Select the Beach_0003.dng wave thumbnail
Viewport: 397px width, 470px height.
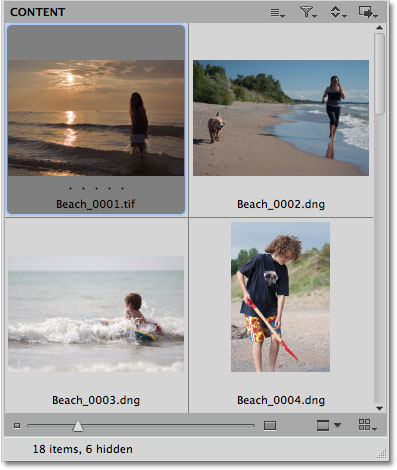(x=96, y=314)
